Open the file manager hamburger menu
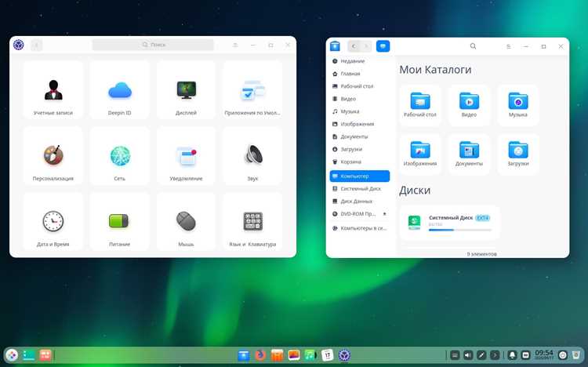The height and width of the screenshot is (367, 588). click(x=509, y=46)
